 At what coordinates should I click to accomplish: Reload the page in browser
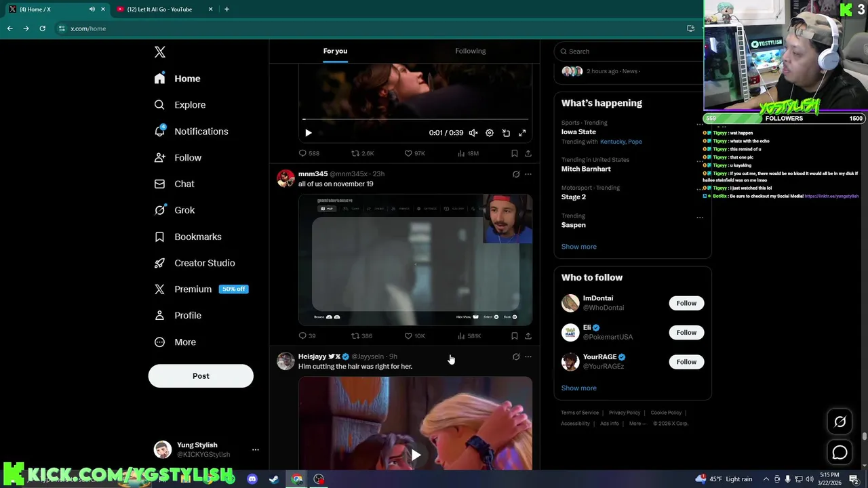tap(42, 28)
